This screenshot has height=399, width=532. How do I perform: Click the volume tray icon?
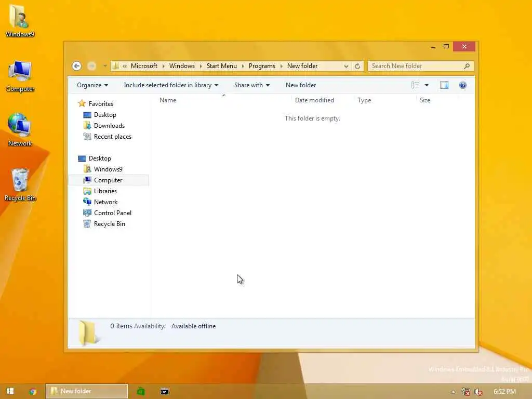pyautogui.click(x=478, y=392)
